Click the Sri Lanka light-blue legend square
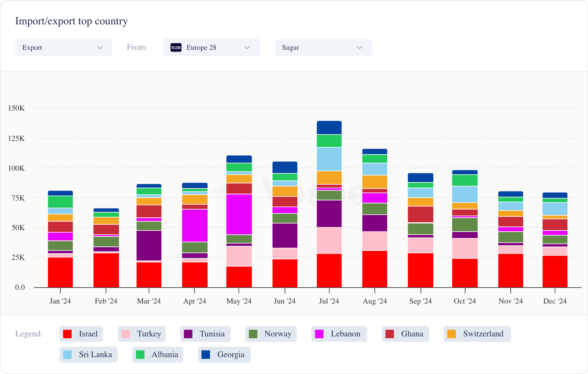Screen dimensions: 588x374 tap(67, 355)
